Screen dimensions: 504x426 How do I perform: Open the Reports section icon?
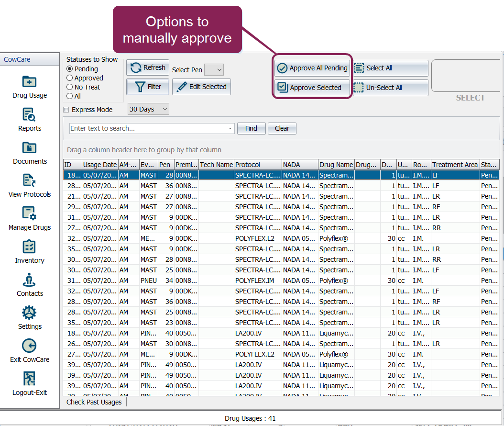tap(30, 115)
